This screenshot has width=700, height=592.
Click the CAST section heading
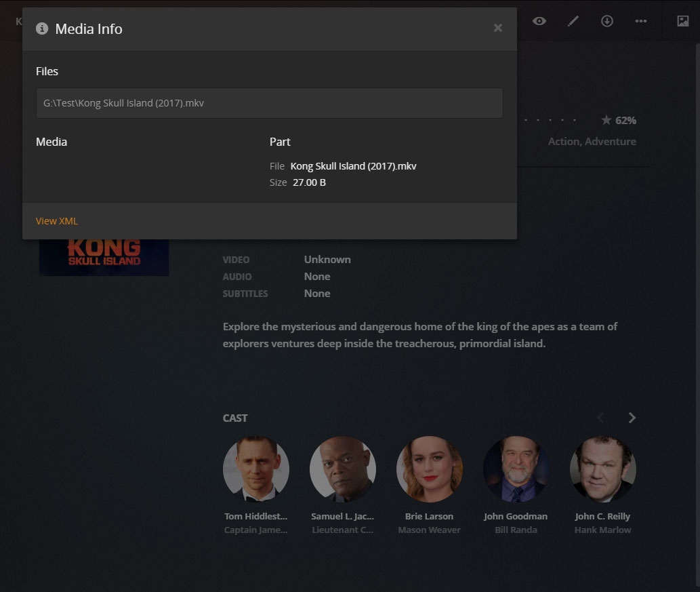235,418
